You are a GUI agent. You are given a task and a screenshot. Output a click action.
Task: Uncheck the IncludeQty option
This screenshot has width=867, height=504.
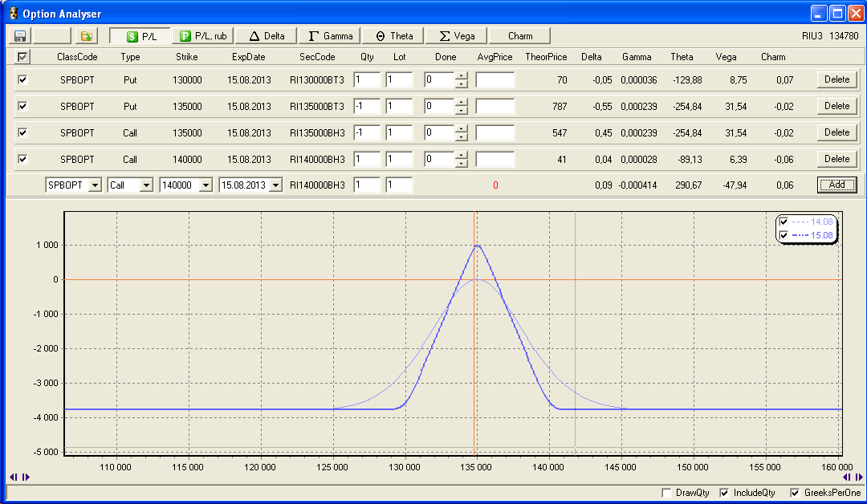pos(725,493)
